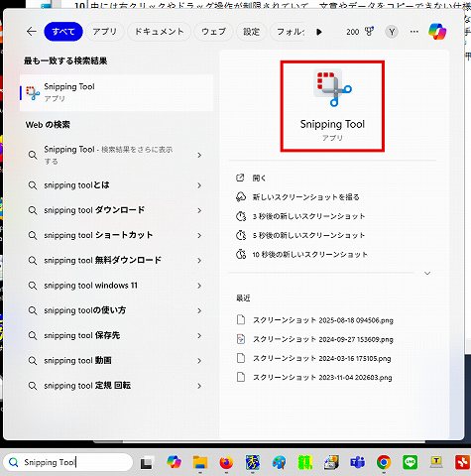Switch to the ドキュメント filter tab
Viewport: 471px width, 476px height.
click(x=159, y=32)
